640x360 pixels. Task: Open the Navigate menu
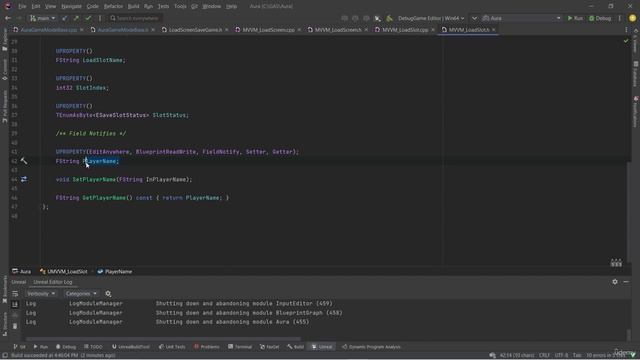tap(71, 7)
